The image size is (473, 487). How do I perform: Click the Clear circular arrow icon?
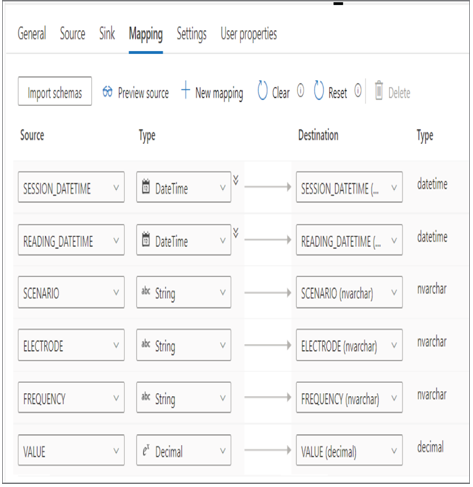tap(262, 90)
